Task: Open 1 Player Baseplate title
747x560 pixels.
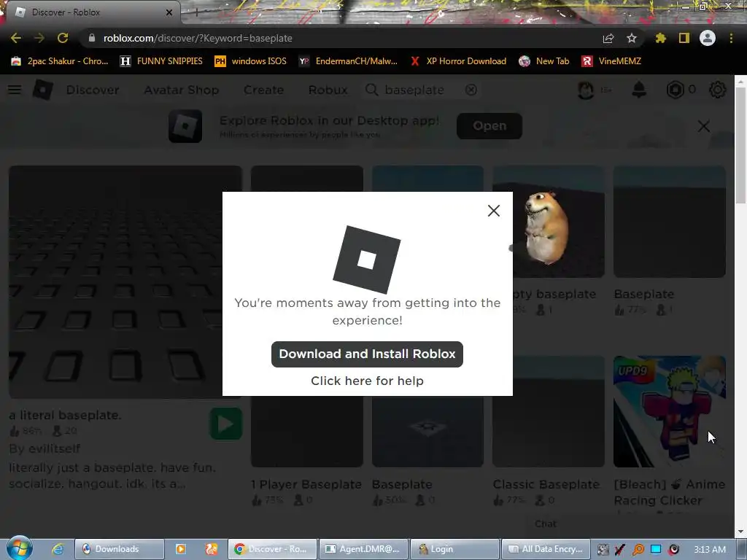Action: coord(306,484)
